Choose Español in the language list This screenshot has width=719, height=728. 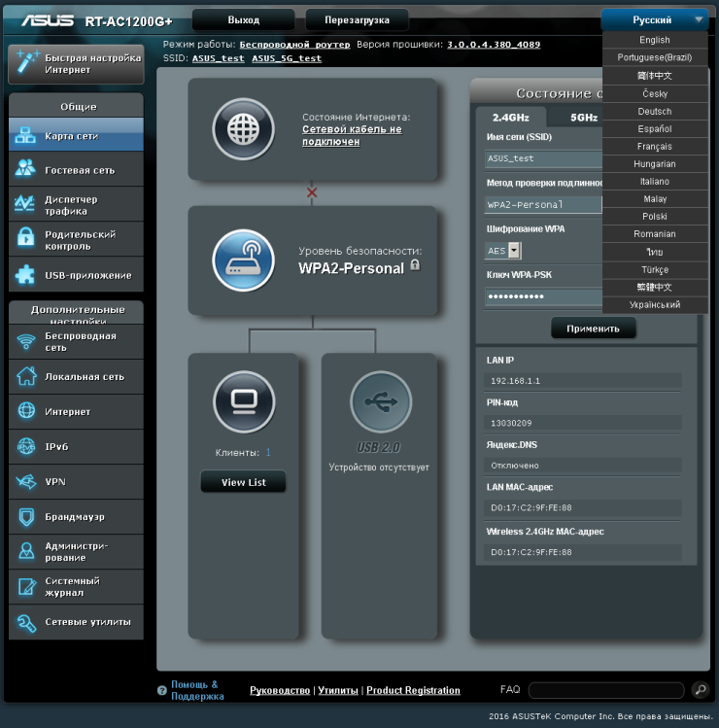point(655,129)
